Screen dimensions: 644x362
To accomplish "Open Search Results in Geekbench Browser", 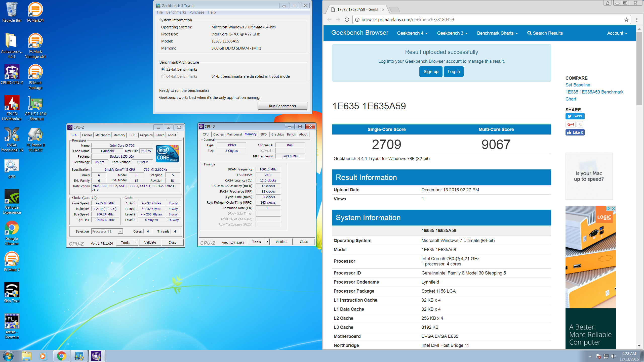I will point(545,33).
